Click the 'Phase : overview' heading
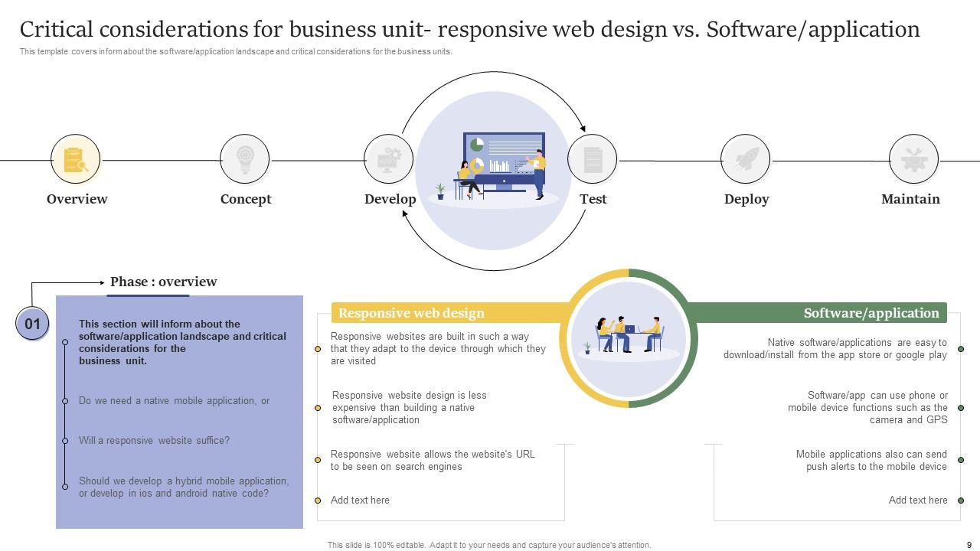Image resolution: width=980 pixels, height=551 pixels. (163, 282)
